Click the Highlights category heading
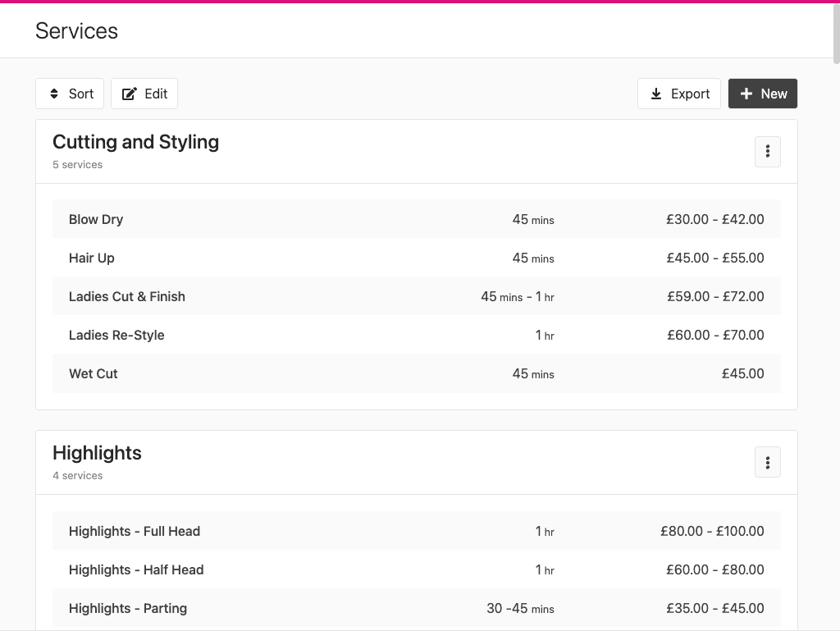This screenshot has width=840, height=631. tap(97, 453)
